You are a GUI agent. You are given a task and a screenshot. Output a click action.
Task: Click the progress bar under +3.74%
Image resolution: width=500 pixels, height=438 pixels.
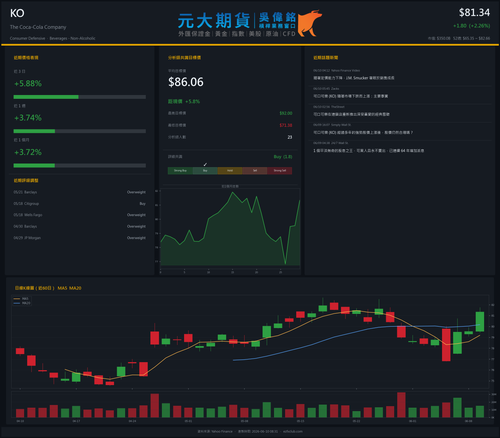tap(80, 131)
